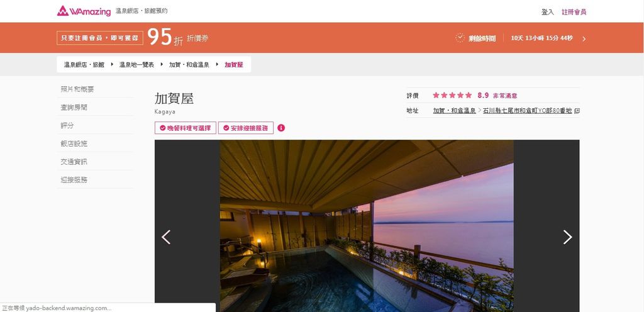
Task: Click the 加賀・和倉溫泉 breadcrumb link
Action: coord(189,64)
